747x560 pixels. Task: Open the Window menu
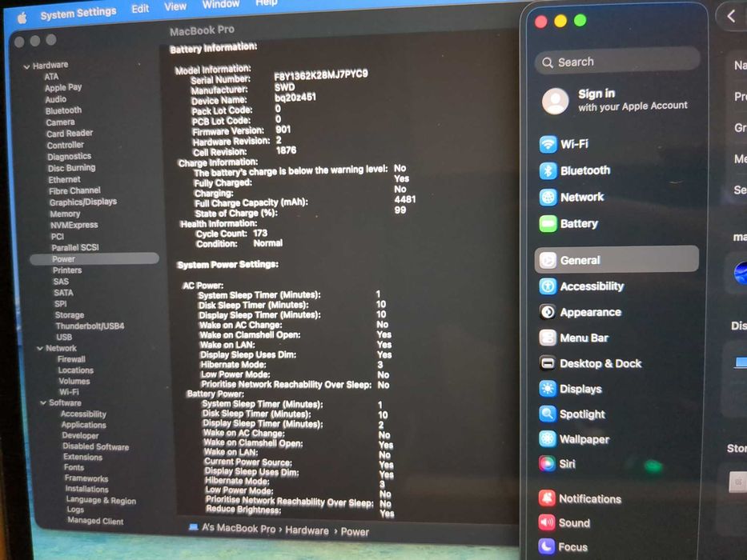(x=220, y=4)
